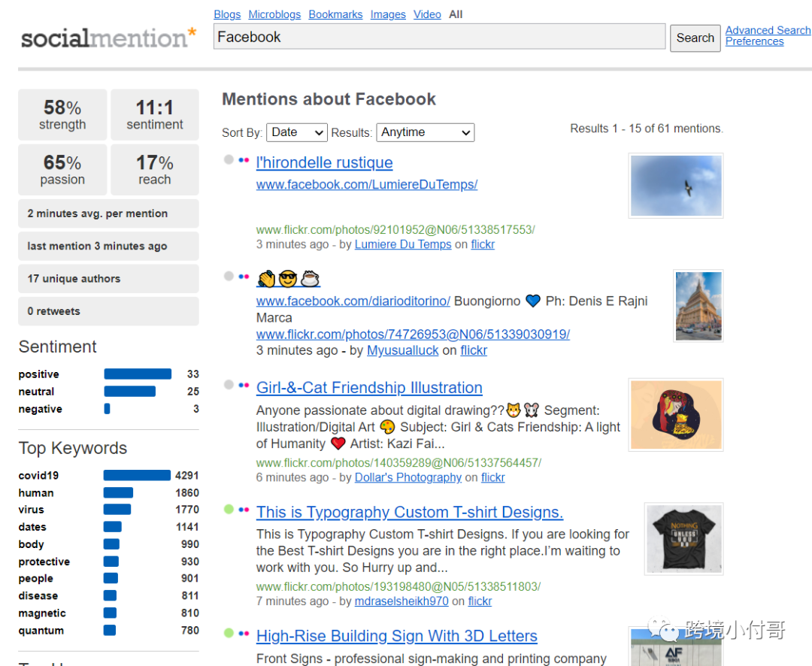The image size is (812, 666).
Task: Click the covid19 keyword bar
Action: [137, 475]
